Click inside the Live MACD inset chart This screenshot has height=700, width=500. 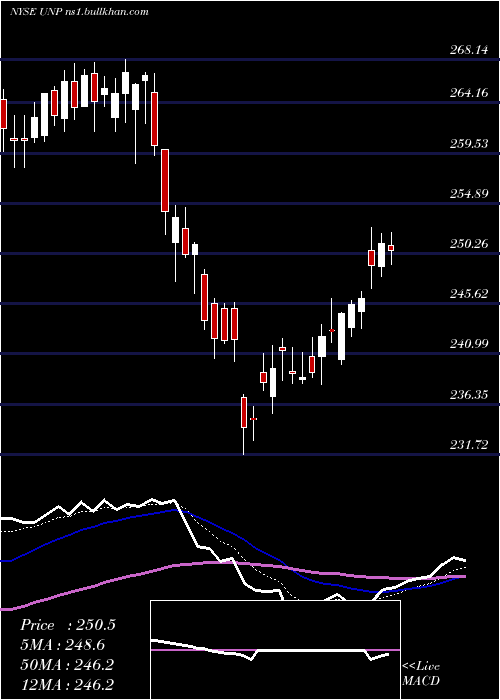(275, 650)
